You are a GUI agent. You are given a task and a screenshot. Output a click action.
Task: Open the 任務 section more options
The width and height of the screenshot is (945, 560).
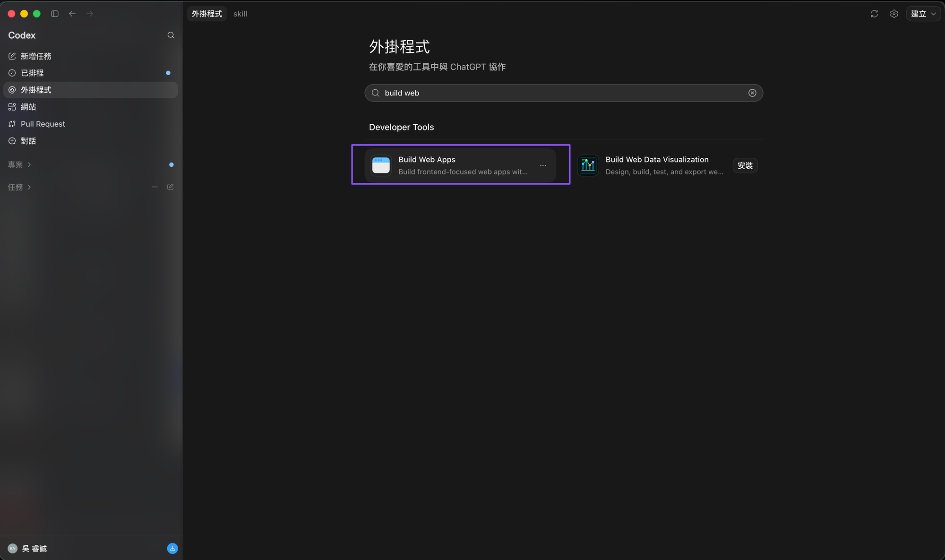[155, 187]
